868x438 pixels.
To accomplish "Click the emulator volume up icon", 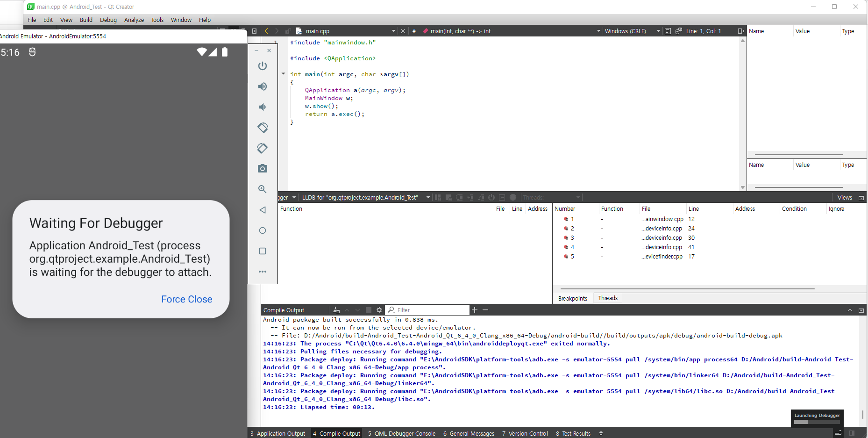I will [x=263, y=86].
